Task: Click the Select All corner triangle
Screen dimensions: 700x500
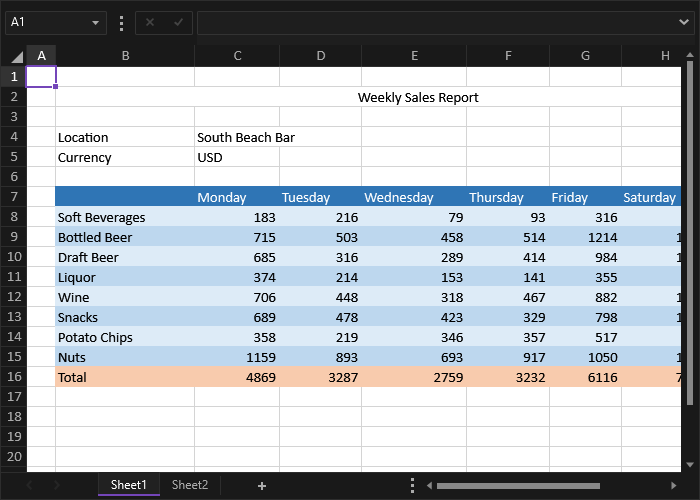Action: pyautogui.click(x=17, y=57)
